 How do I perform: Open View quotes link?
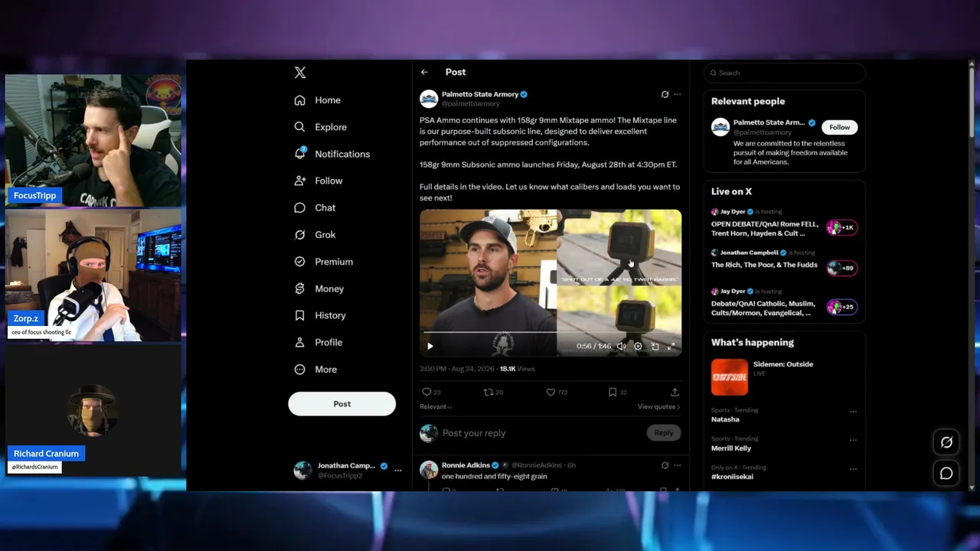pyautogui.click(x=658, y=407)
